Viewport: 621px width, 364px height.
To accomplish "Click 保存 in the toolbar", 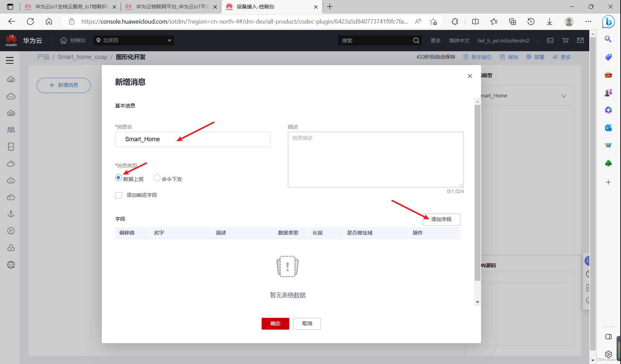I will click(x=509, y=57).
